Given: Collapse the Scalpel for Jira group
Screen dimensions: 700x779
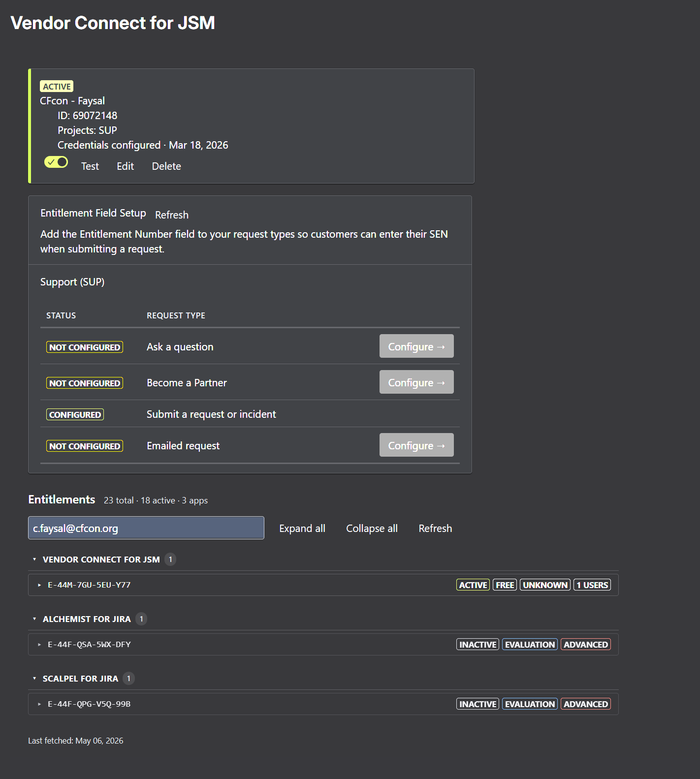Looking at the screenshot, I should (x=34, y=679).
